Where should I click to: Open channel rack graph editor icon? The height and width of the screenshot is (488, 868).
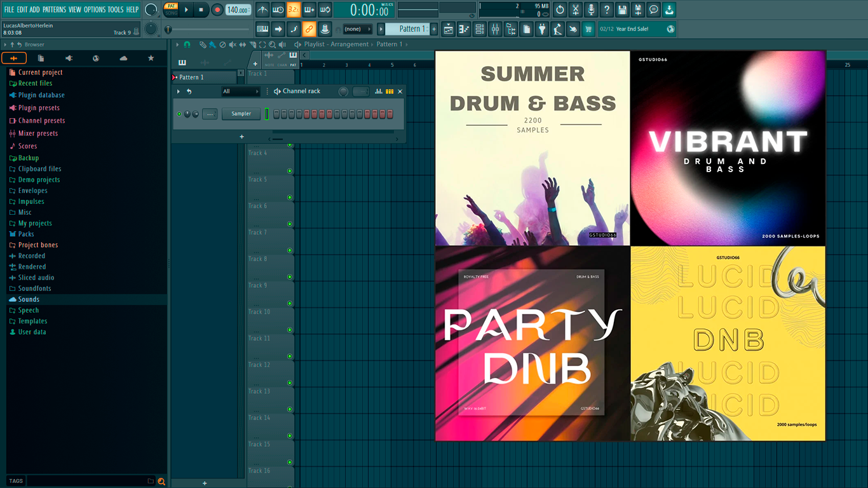[x=379, y=91]
